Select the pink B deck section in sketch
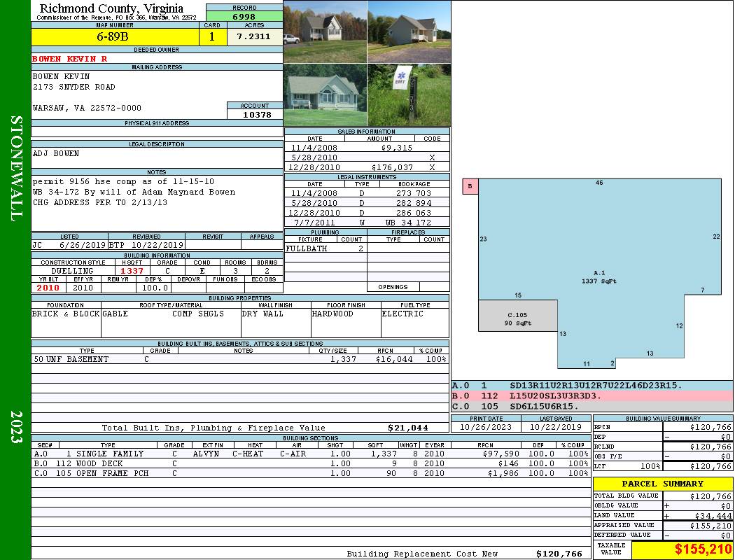 (470, 186)
